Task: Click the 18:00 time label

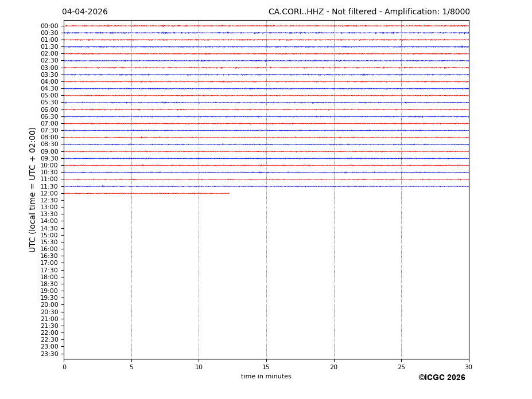Action: click(x=49, y=277)
